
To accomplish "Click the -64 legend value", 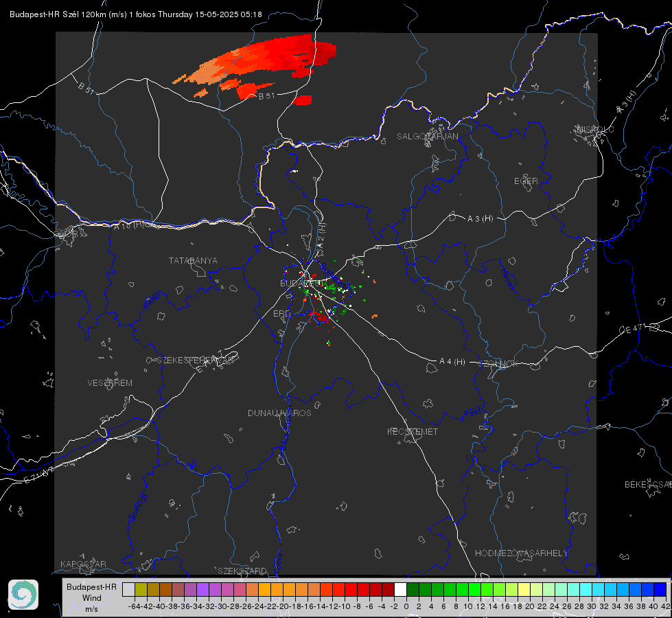I will pyautogui.click(x=134, y=606).
